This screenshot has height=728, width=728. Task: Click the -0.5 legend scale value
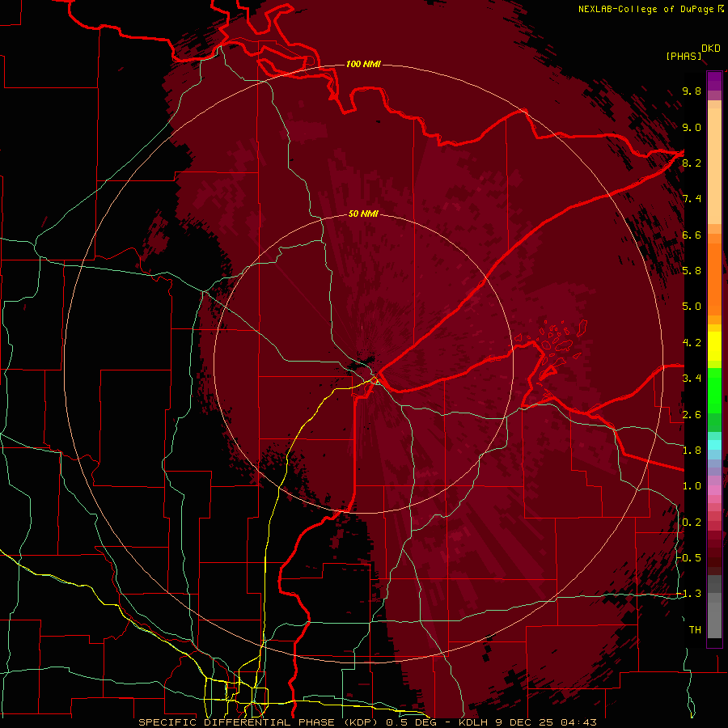pos(689,558)
